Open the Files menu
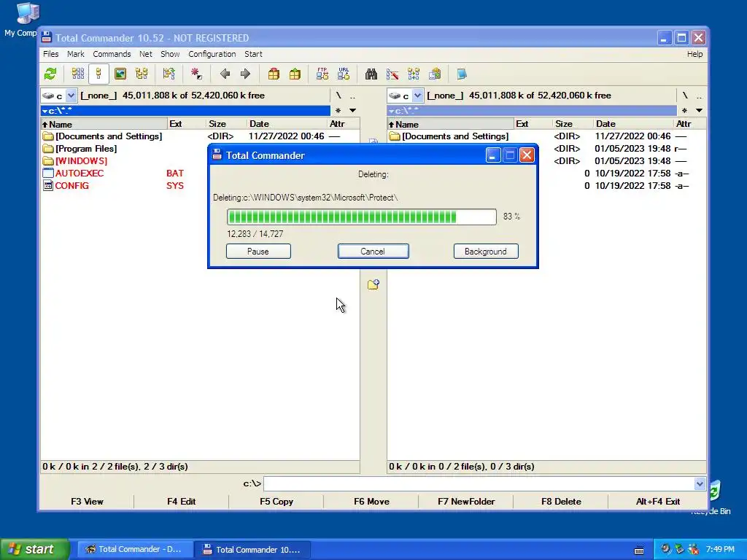Image resolution: width=747 pixels, height=560 pixels. coord(50,54)
